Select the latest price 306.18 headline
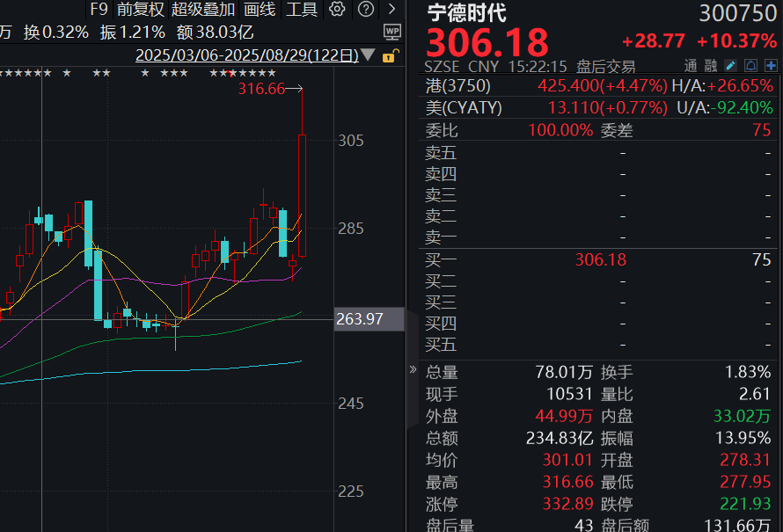Screen dimensions: 783x532 click(487, 42)
